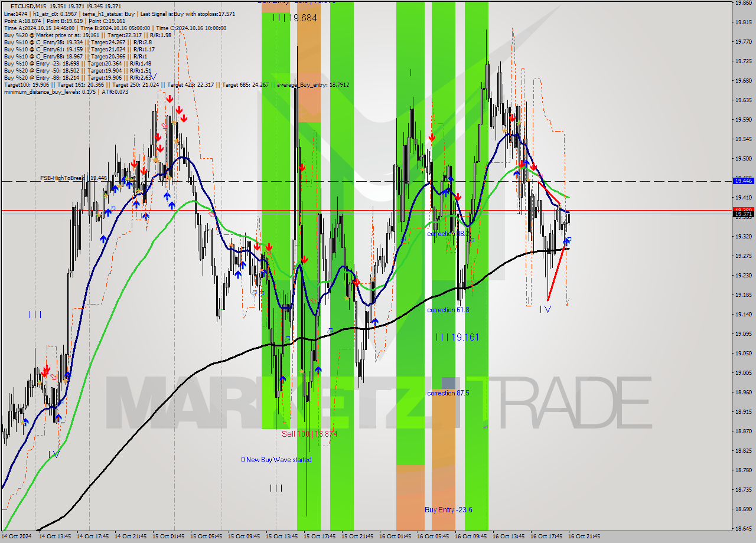The image size is (756, 543).
Task: Click the '0 New Buy Wave started' label
Action: [276, 460]
